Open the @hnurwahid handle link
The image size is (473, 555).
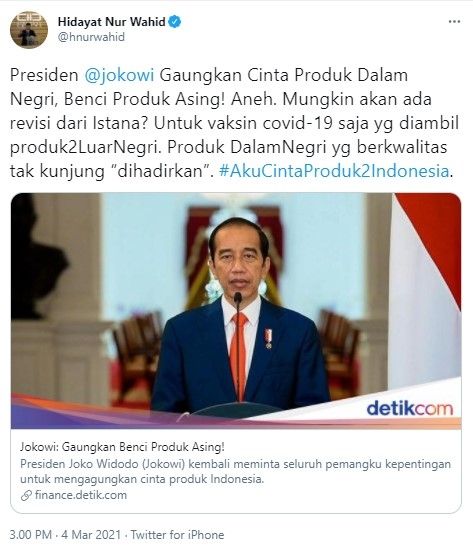pos(91,37)
